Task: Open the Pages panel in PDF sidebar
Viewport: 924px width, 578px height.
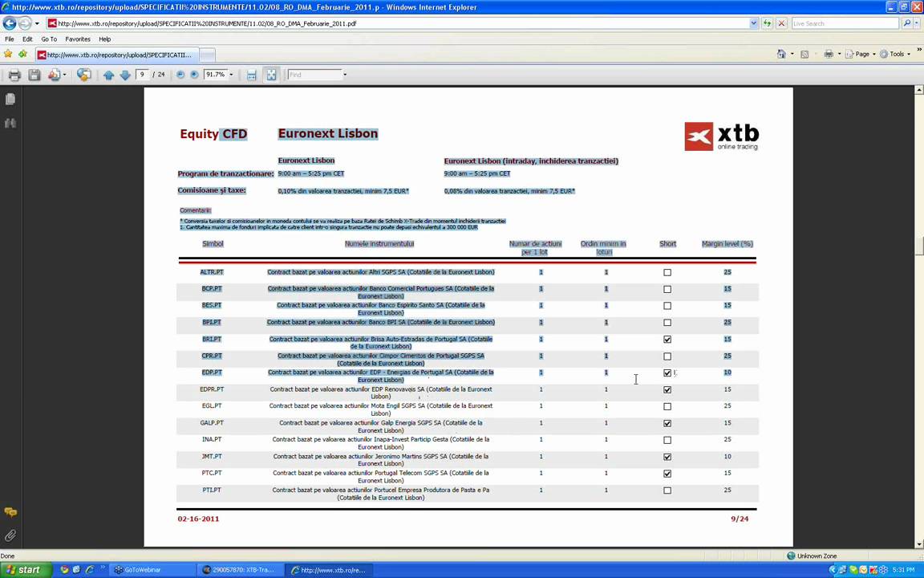Action: [10, 99]
